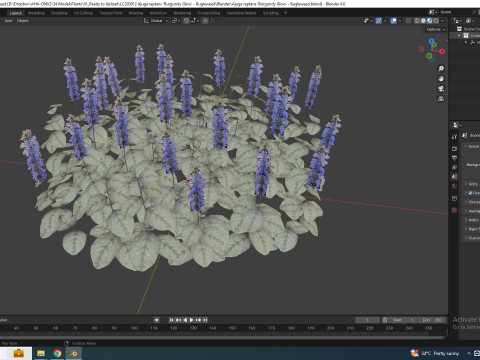Open the View Layer properties tab
The width and height of the screenshot is (480, 360).
point(454,167)
